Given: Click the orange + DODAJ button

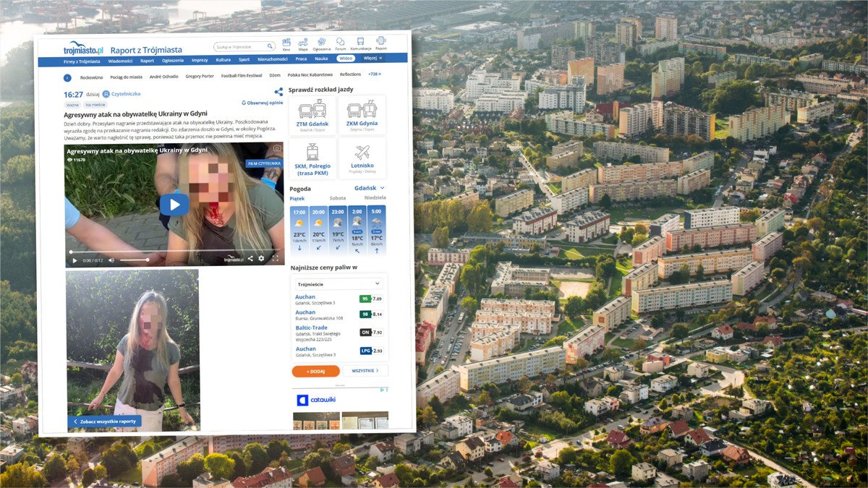Looking at the screenshot, I should tap(315, 372).
